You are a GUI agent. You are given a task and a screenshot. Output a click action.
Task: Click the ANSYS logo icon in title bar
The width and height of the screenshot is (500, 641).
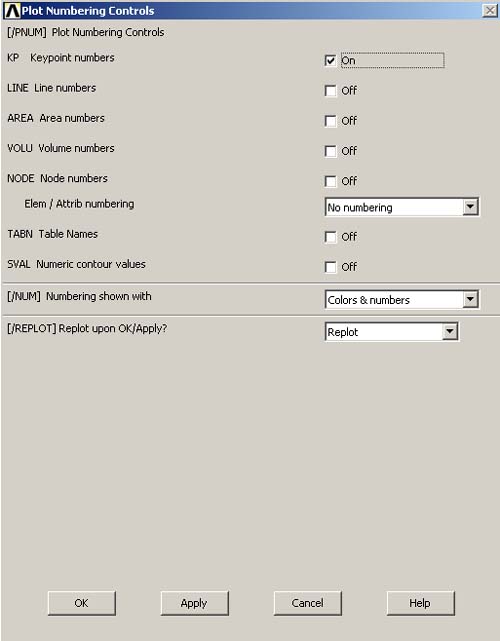[x=12, y=11]
